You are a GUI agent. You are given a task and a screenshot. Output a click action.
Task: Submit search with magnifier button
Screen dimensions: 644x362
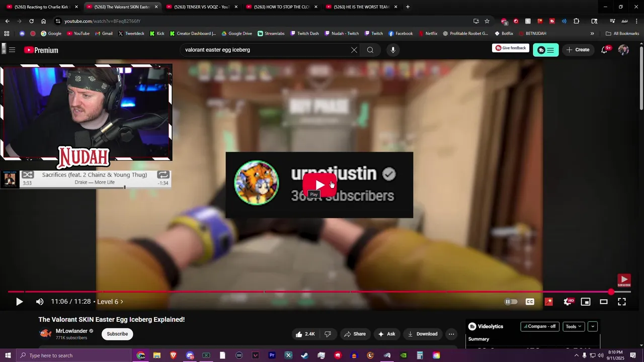[370, 50]
